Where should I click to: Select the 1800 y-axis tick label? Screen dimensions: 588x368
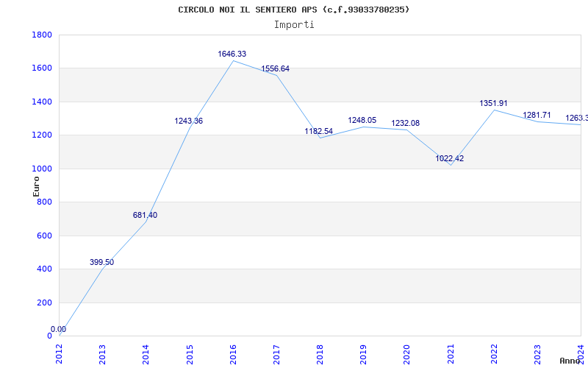tap(42, 35)
